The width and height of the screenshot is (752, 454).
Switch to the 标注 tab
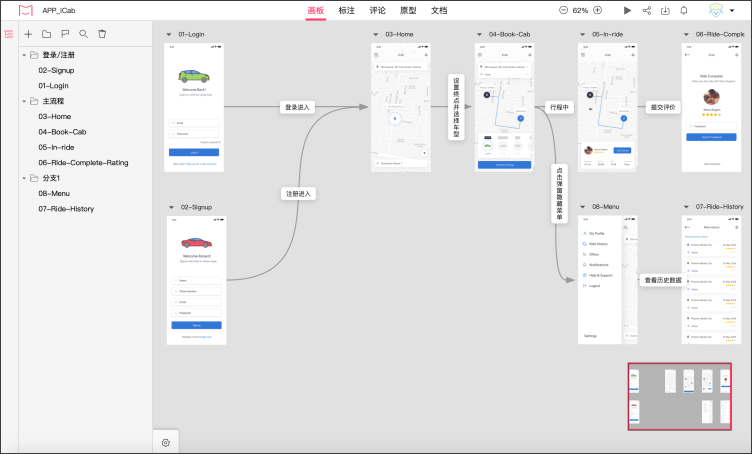pos(347,10)
